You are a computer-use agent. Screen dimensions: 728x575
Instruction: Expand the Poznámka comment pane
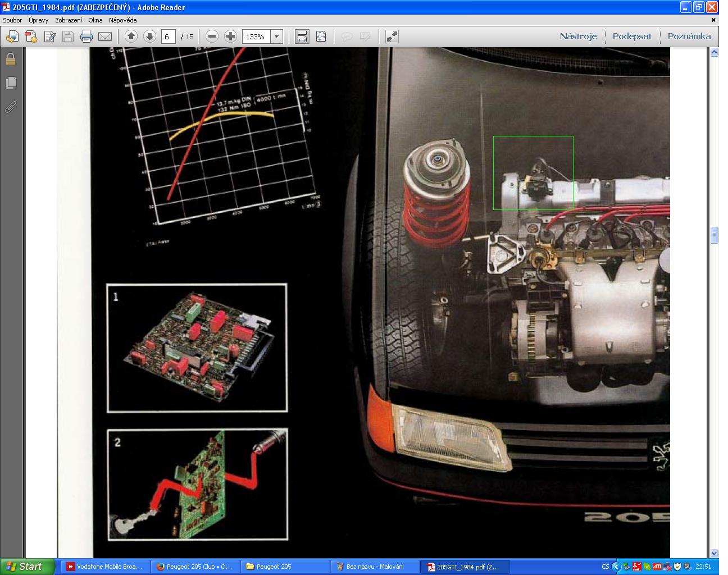click(x=689, y=36)
